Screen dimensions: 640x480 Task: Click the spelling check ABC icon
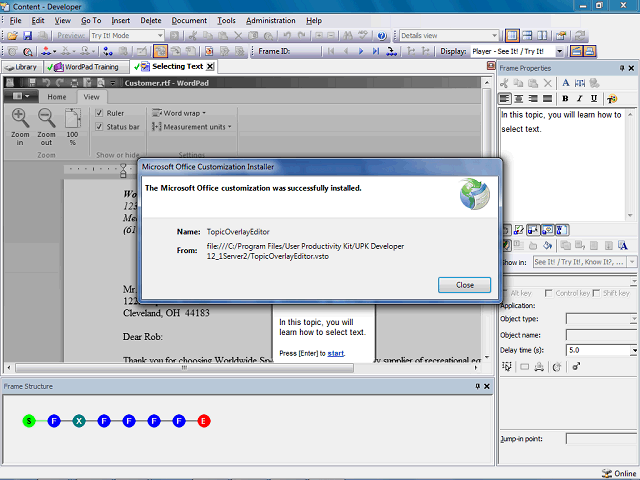click(362, 36)
